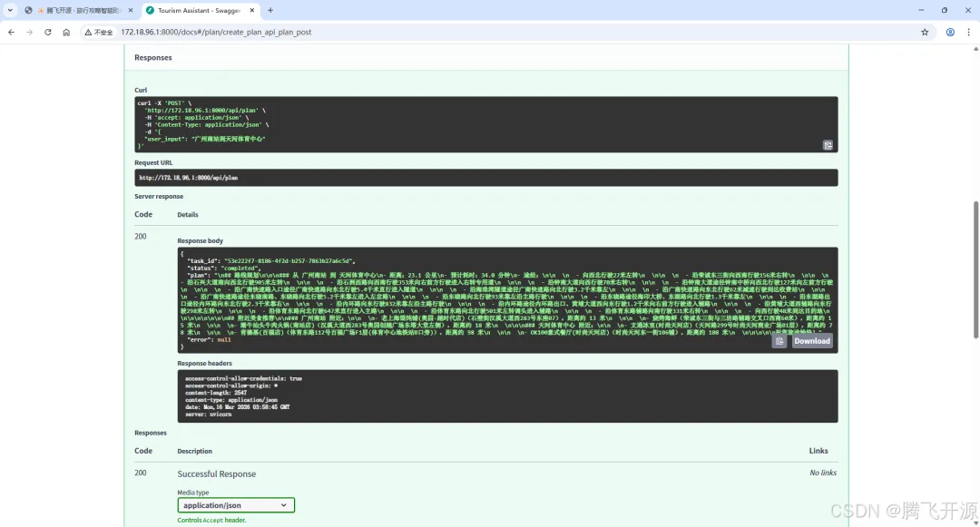Show the 不安全 site security info
This screenshot has height=527, width=980.
[99, 32]
